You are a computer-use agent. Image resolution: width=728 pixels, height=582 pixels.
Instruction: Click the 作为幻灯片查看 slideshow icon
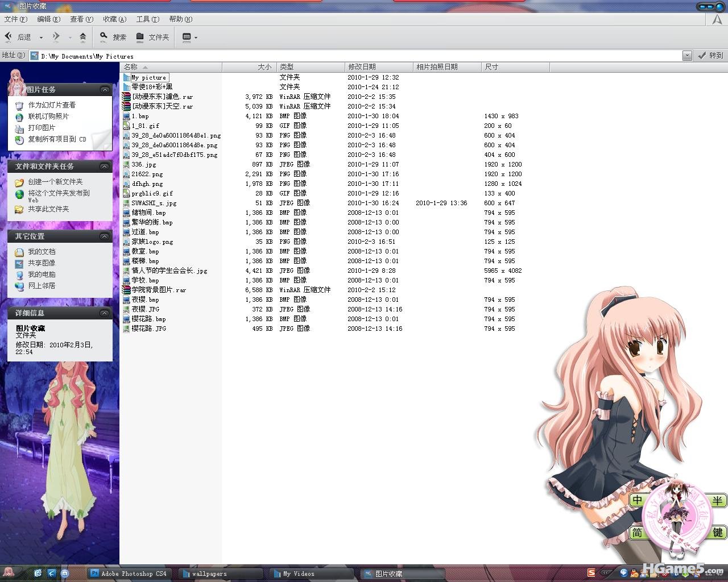(19, 105)
